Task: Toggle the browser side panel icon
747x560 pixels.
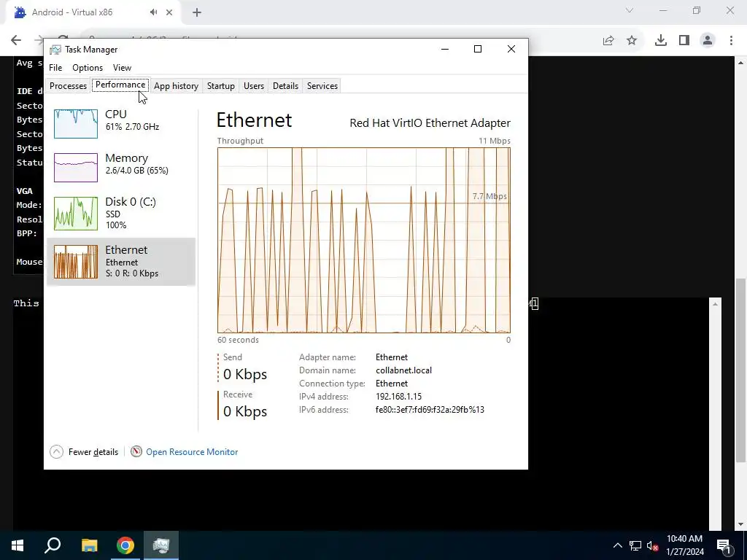Action: coord(684,41)
